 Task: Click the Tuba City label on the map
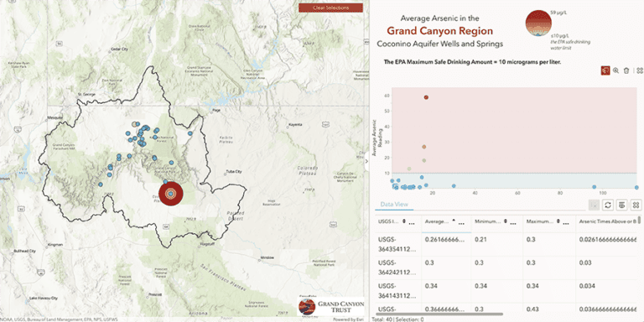click(233, 172)
